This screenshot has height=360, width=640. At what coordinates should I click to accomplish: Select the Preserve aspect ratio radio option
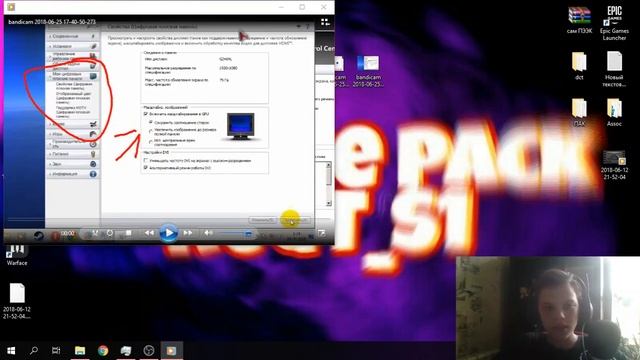151,122
